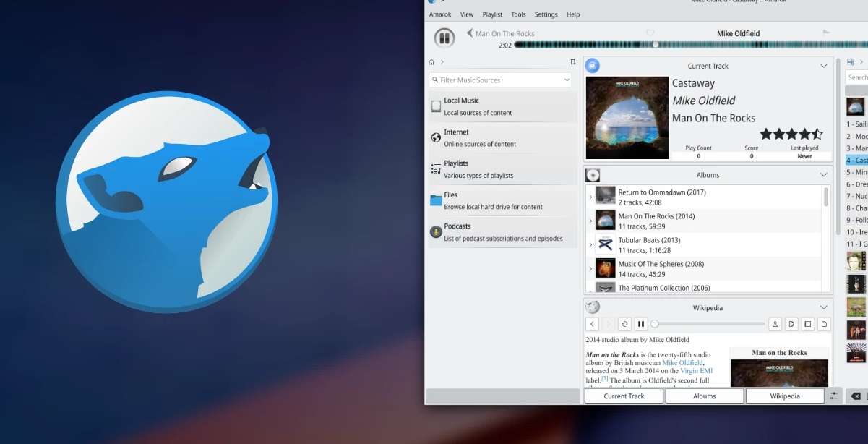The width and height of the screenshot is (868, 444).
Task: Open the Filter Music Sources dropdown arrow
Action: click(x=567, y=80)
